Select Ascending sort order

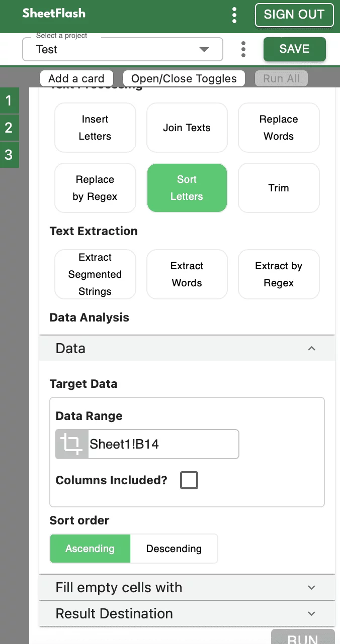(90, 549)
